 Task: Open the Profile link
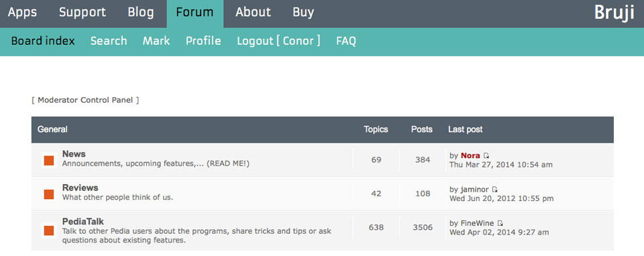[x=203, y=41]
